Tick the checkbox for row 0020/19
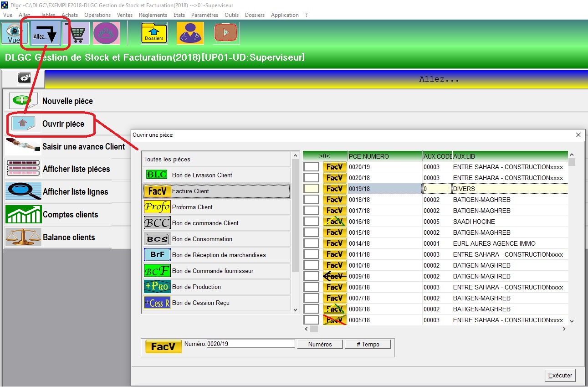588x387 pixels. click(x=312, y=167)
